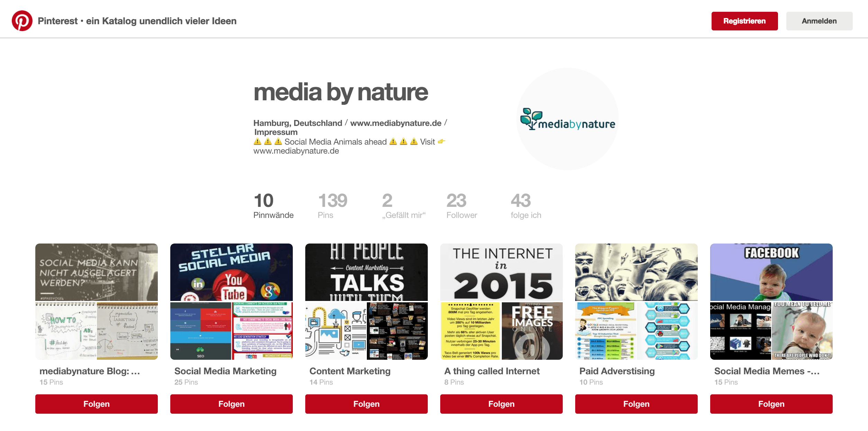Click the Hamburg, Deutschland location text

coord(298,123)
